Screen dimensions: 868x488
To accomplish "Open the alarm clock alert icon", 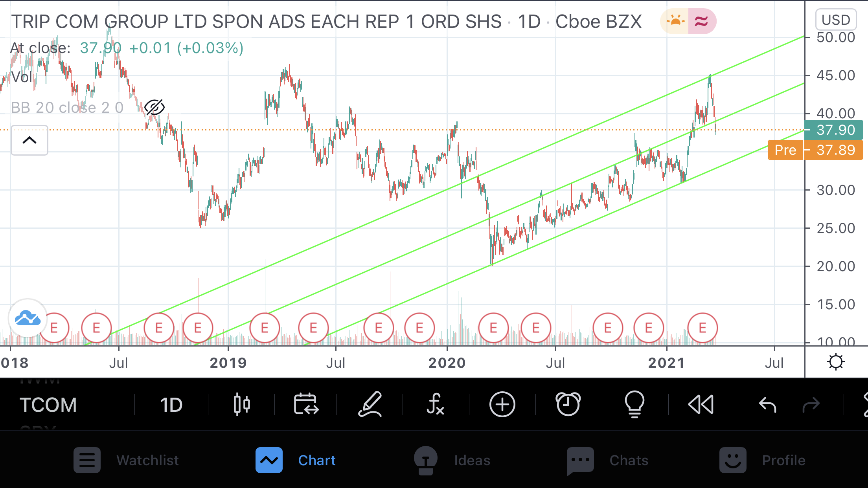I will 568,404.
